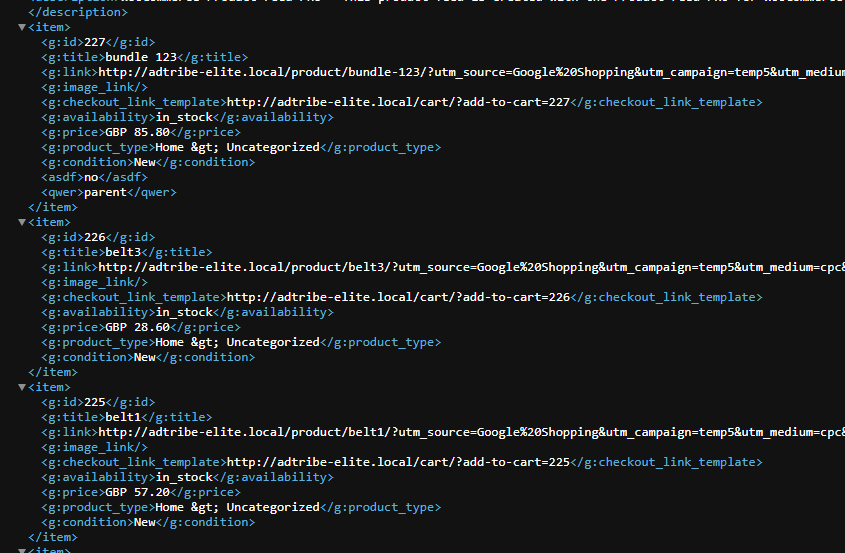Image resolution: width=845 pixels, height=553 pixels.
Task: Click the price value GBP 28.60
Action: (137, 328)
